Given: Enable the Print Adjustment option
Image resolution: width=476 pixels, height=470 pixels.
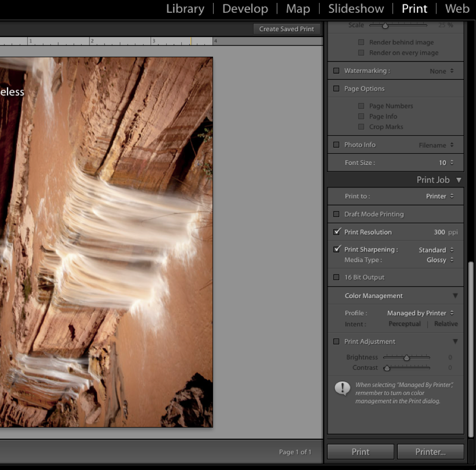Looking at the screenshot, I should [336, 341].
